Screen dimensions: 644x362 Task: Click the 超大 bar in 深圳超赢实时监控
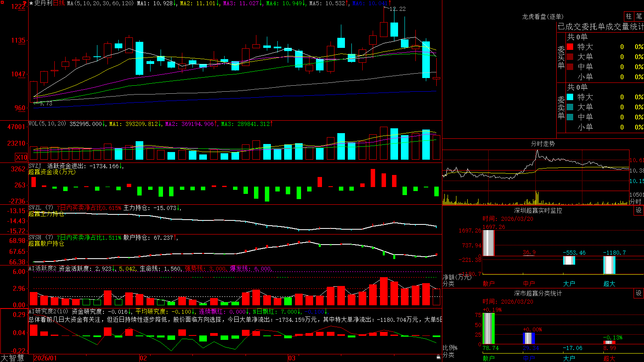[609, 265]
